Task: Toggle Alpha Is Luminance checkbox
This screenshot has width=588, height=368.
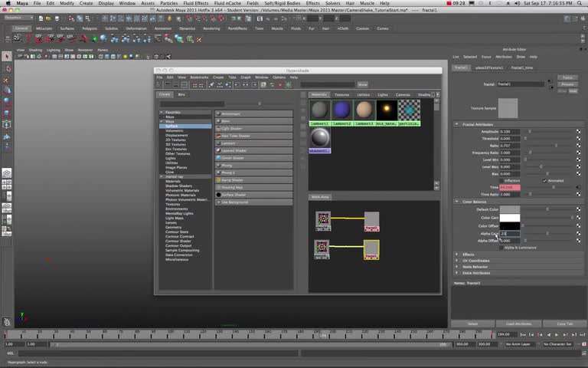Action: pos(501,248)
